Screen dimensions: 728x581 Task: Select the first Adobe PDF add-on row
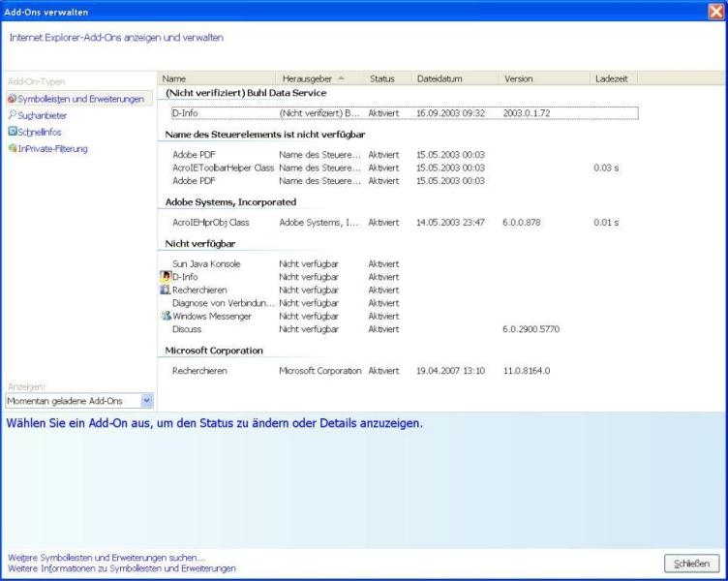pos(405,155)
